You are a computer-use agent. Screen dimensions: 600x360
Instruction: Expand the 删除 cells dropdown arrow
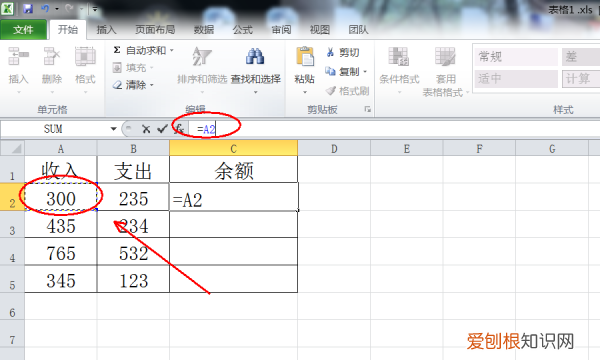52,92
